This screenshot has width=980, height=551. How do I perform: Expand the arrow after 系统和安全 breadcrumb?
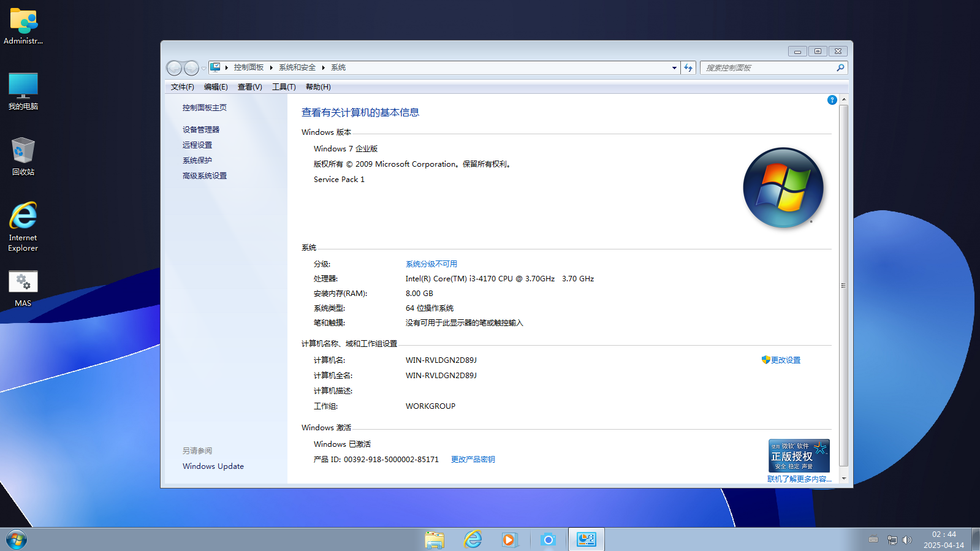(x=323, y=68)
